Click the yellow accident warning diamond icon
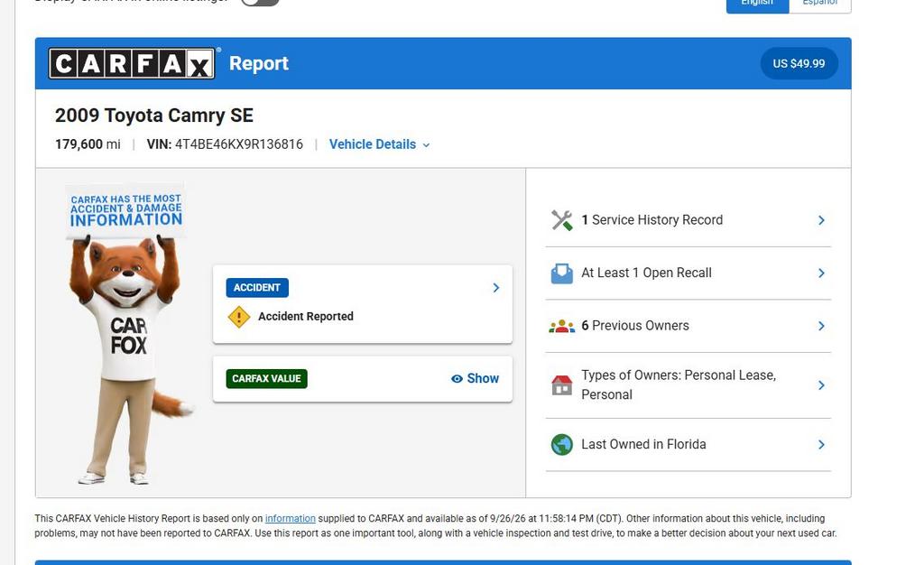Image resolution: width=924 pixels, height=565 pixels. click(x=238, y=317)
